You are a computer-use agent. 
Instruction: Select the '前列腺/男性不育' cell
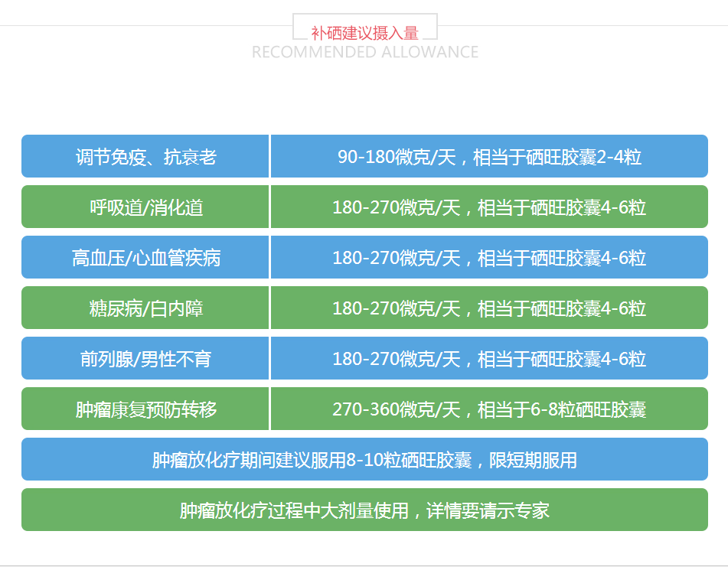[x=145, y=359]
